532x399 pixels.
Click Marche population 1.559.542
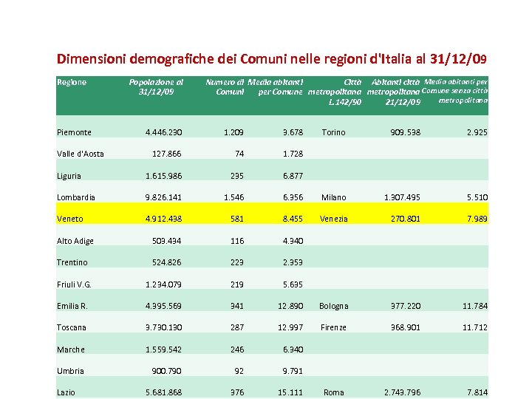coord(163,349)
